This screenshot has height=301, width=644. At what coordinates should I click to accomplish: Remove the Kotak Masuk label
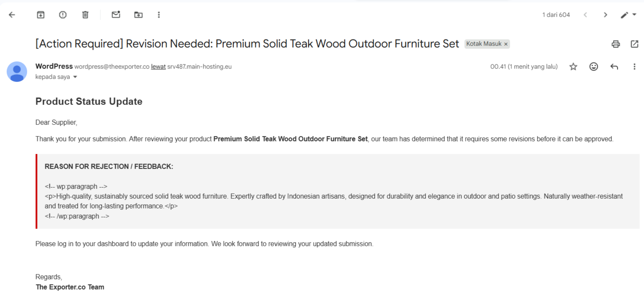[506, 44]
